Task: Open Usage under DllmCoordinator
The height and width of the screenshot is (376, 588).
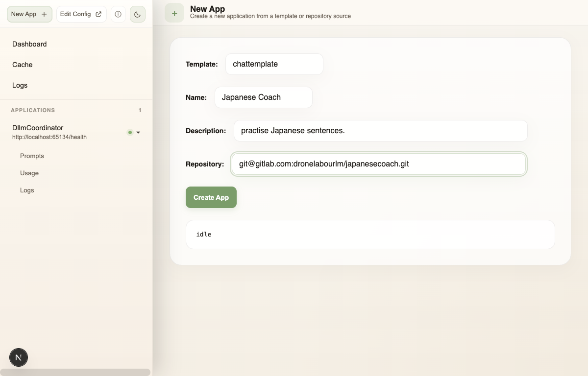Action: (x=29, y=173)
